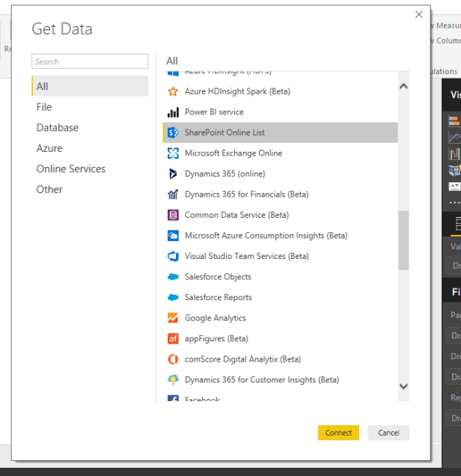461x476 pixels.
Task: Select the File category
Action: (90, 107)
